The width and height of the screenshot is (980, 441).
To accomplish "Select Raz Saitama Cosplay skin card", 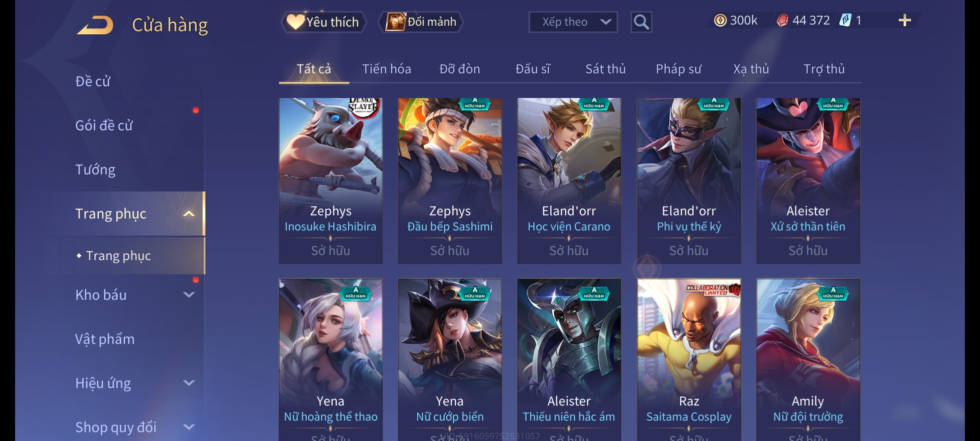I will 689,359.
